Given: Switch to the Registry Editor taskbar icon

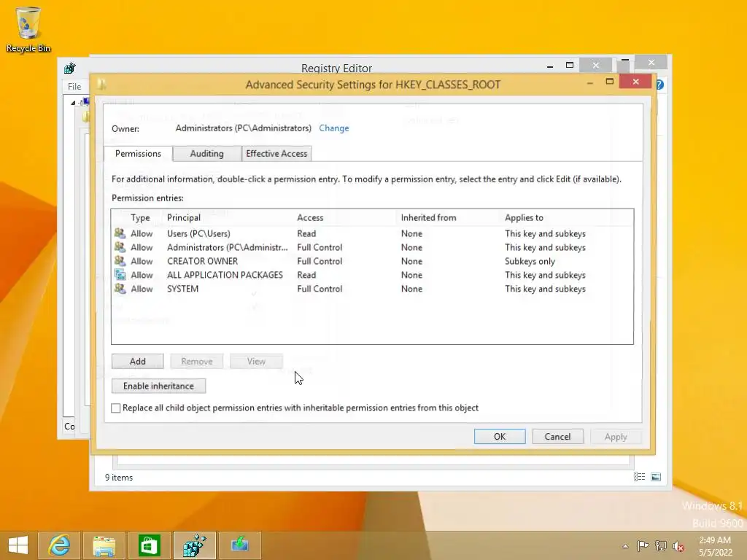Looking at the screenshot, I should (x=194, y=545).
